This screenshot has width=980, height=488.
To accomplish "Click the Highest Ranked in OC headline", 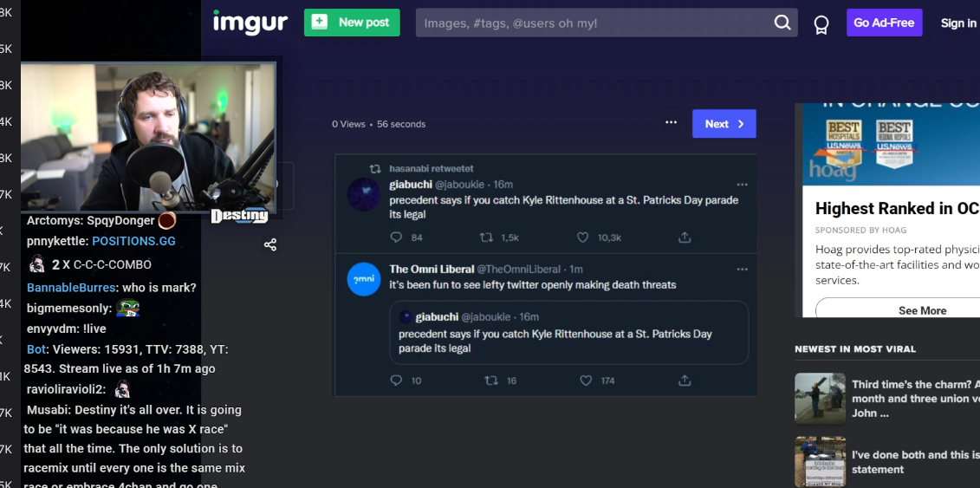I will 897,209.
